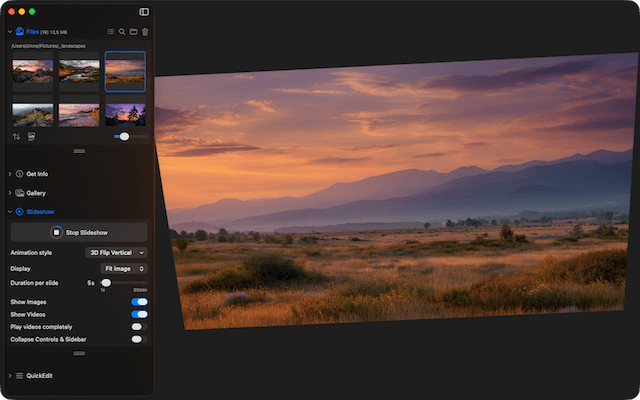Viewport: 640px width, 400px height.
Task: Open search in the Files panel
Action: pyautogui.click(x=122, y=32)
